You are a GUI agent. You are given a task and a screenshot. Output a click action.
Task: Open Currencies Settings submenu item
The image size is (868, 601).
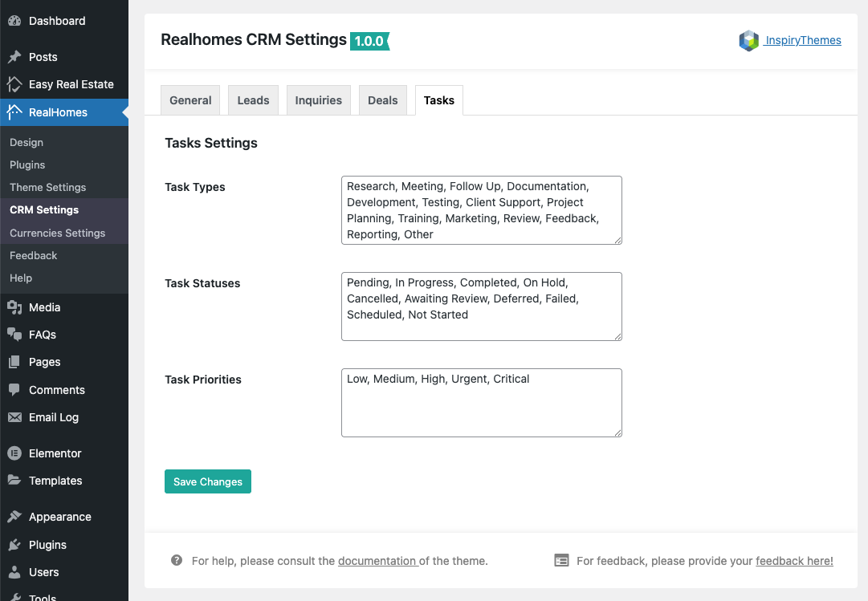(57, 233)
